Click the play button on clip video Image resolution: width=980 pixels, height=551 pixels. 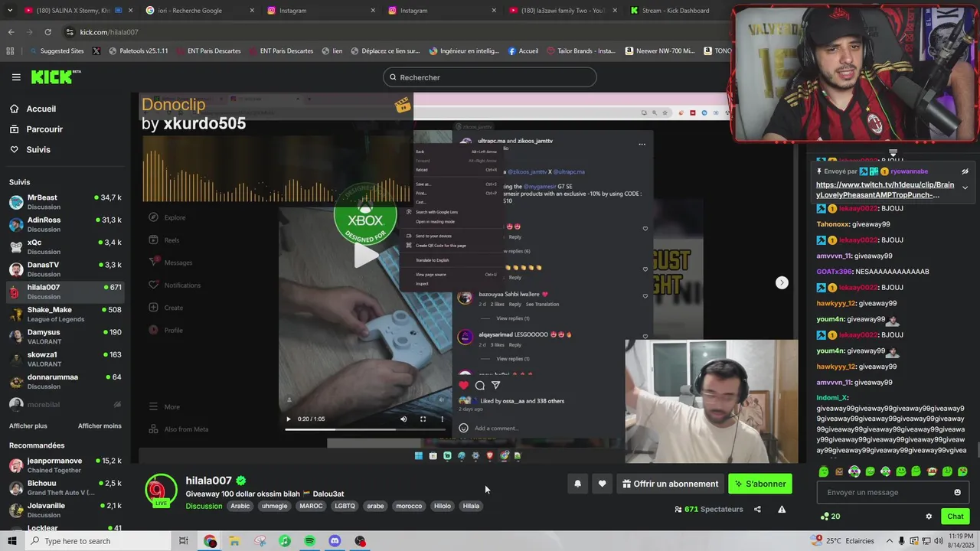click(289, 419)
